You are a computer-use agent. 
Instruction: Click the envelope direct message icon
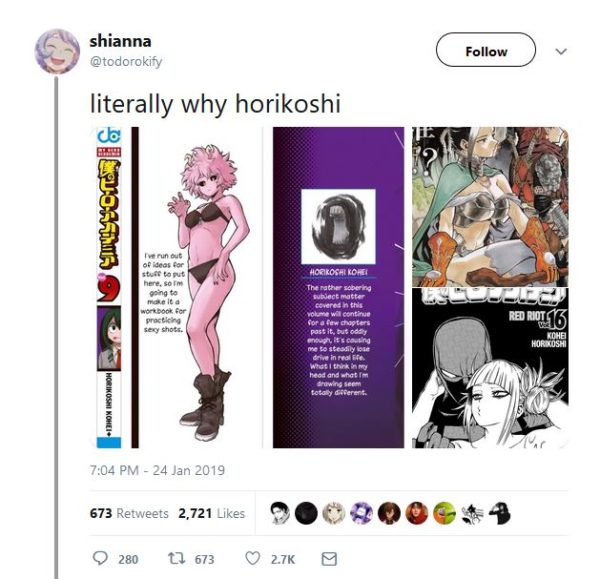(x=329, y=559)
